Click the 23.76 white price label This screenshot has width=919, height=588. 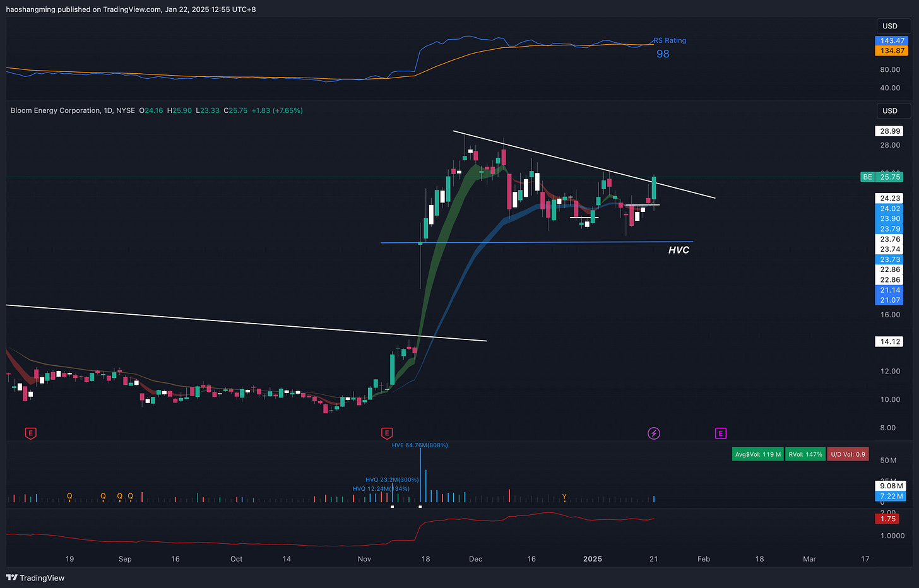tap(890, 239)
